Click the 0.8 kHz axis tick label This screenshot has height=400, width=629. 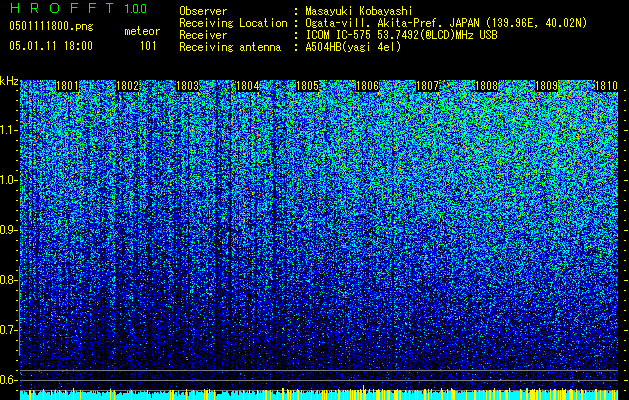[x=8, y=280]
